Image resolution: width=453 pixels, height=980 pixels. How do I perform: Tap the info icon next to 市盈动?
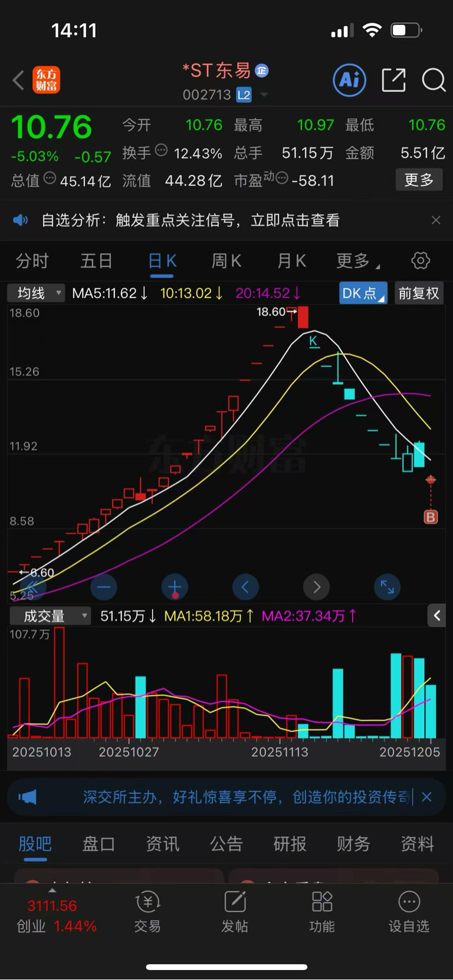[x=282, y=178]
